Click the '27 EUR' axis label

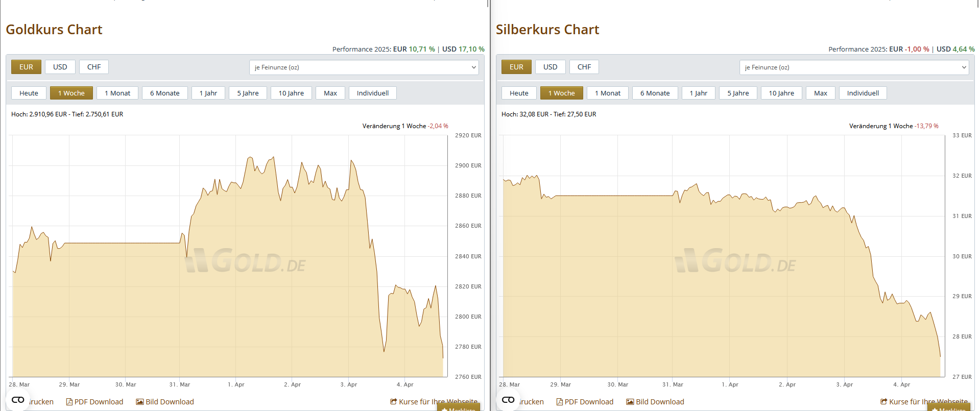click(962, 377)
